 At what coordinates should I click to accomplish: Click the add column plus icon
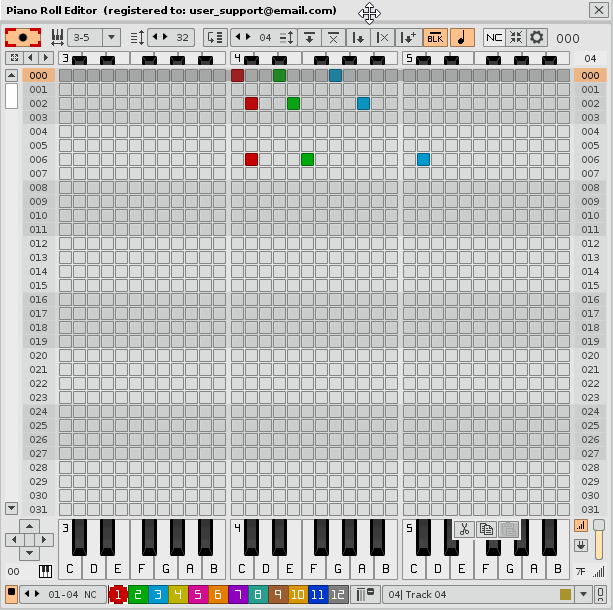(408, 38)
